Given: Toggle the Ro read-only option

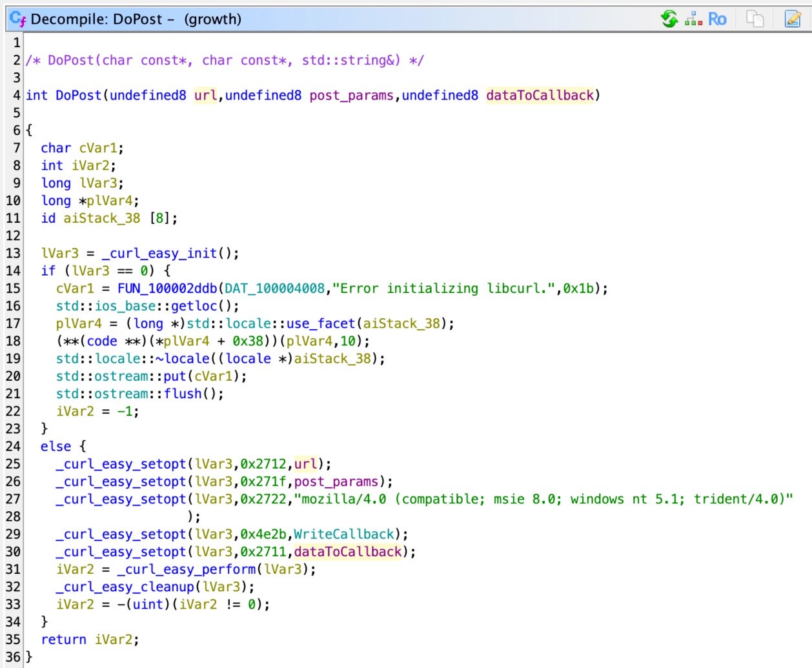Looking at the screenshot, I should tap(717, 19).
